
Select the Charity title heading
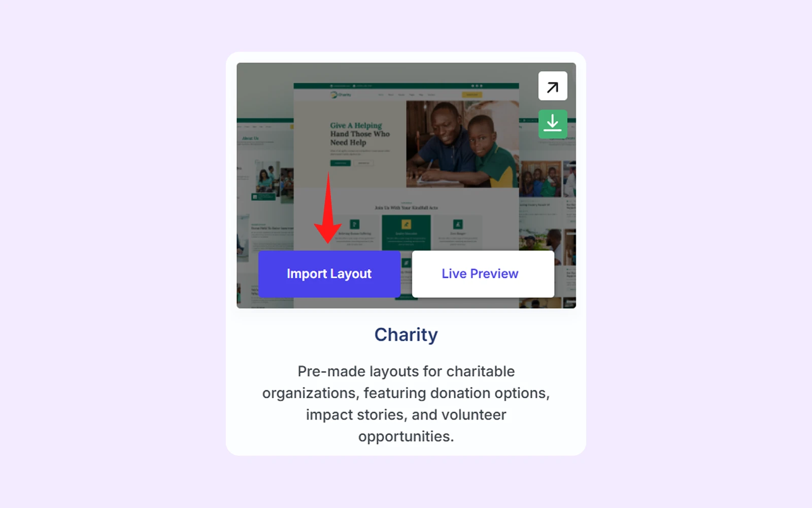tap(406, 335)
